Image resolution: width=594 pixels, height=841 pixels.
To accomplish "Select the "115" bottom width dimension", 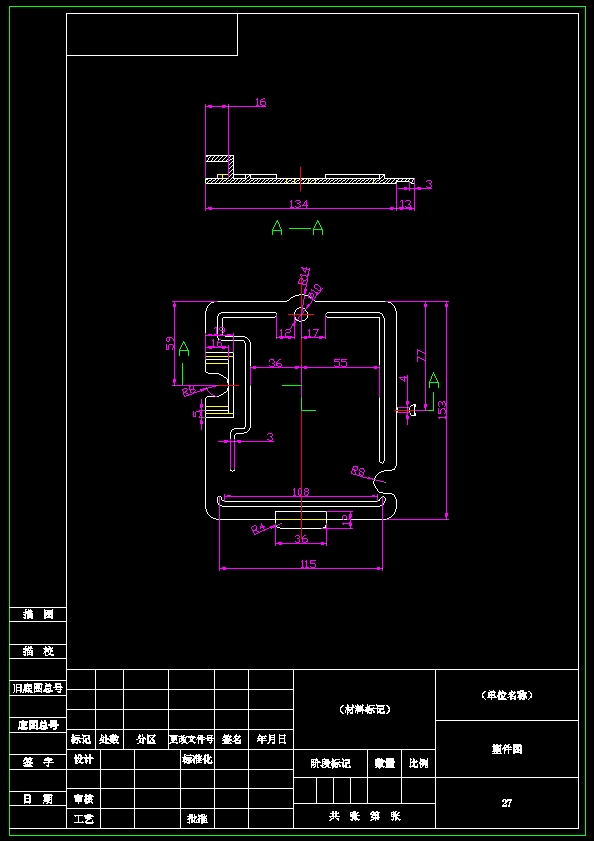I will pos(308,564).
